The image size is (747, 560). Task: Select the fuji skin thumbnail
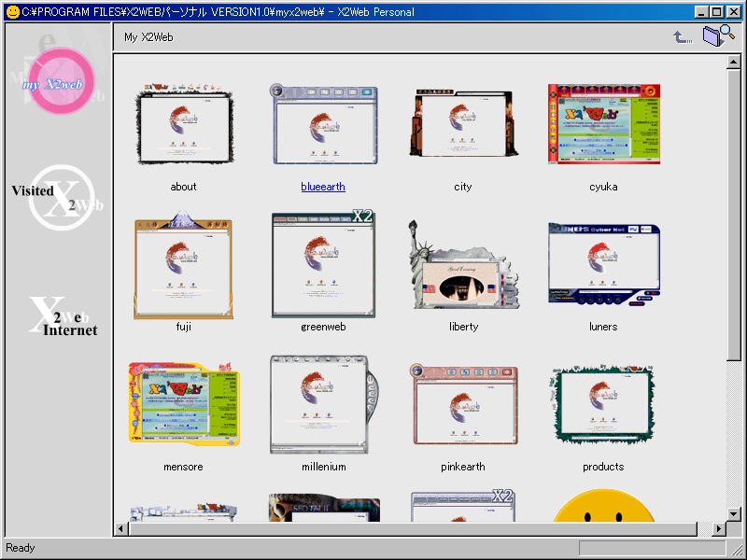183,265
